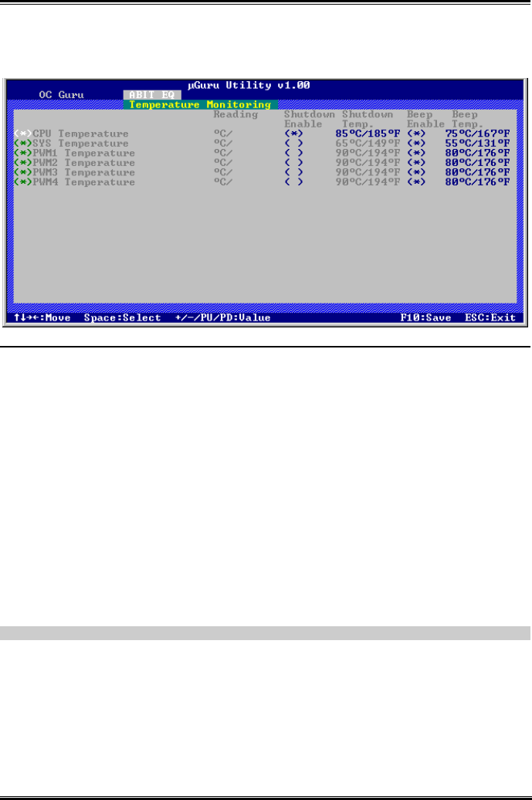Select CPU shutdown temp 85°C/185°F
This screenshot has width=532, height=800.
(368, 134)
